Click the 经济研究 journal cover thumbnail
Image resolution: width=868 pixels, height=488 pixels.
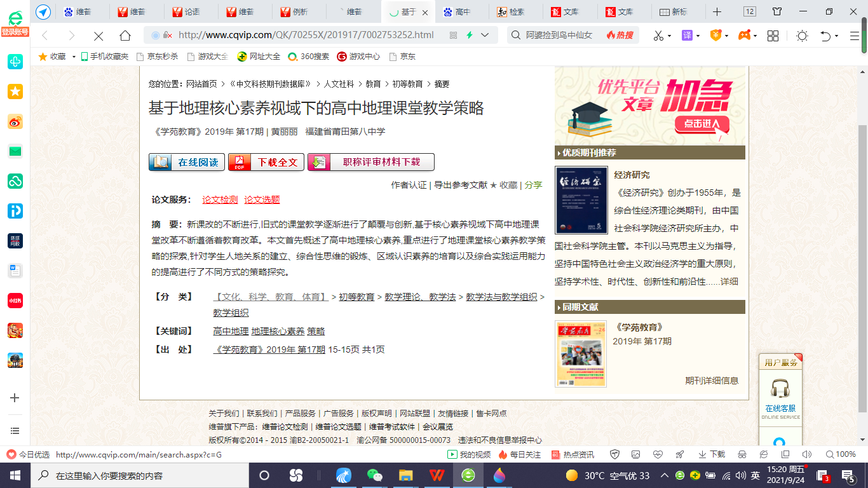pos(581,201)
